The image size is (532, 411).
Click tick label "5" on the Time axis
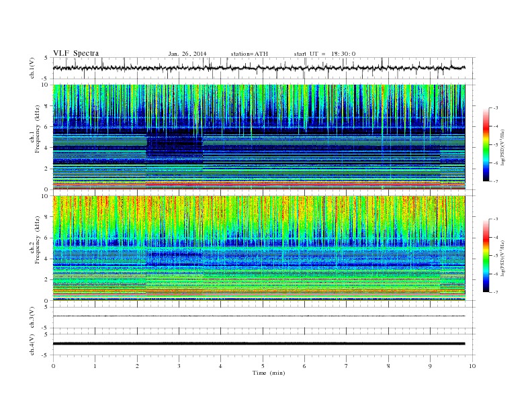263,366
